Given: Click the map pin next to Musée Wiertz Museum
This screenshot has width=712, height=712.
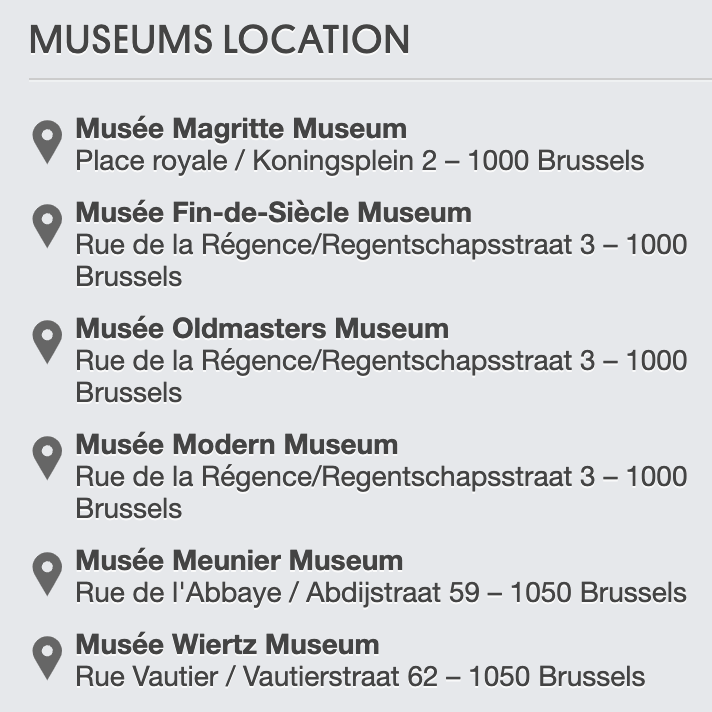Looking at the screenshot, I should tap(47, 658).
